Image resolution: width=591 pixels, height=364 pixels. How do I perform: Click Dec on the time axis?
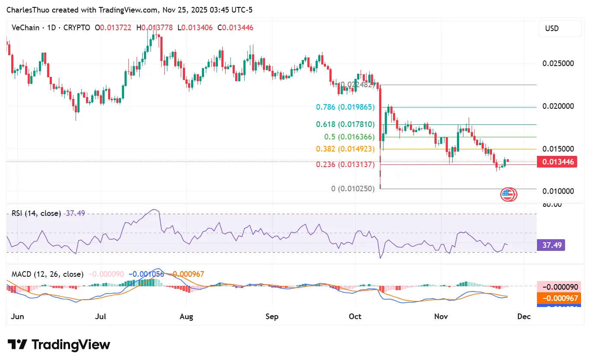(524, 316)
